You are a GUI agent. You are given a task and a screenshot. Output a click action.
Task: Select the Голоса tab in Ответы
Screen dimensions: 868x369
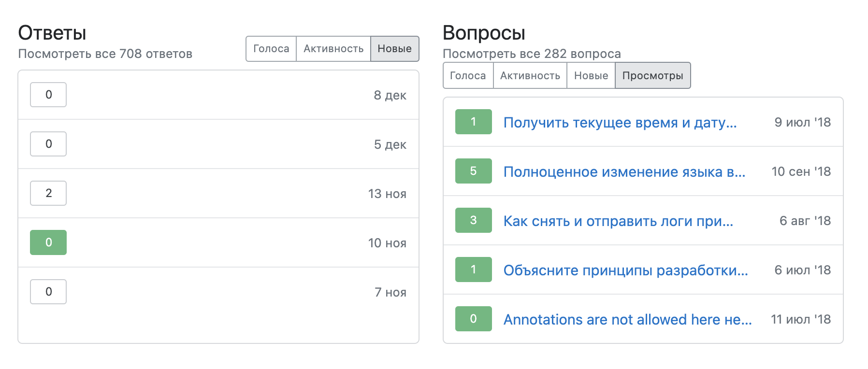pos(271,49)
